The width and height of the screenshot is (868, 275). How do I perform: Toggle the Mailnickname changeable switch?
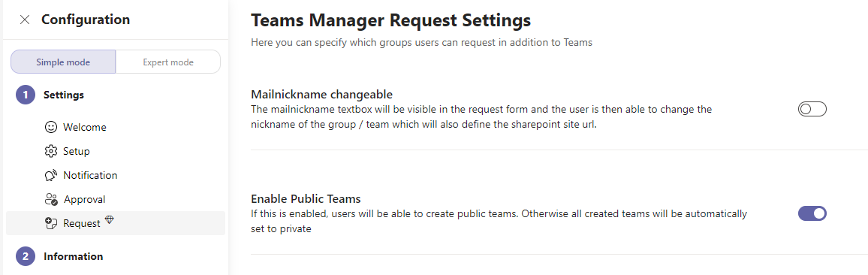click(812, 109)
